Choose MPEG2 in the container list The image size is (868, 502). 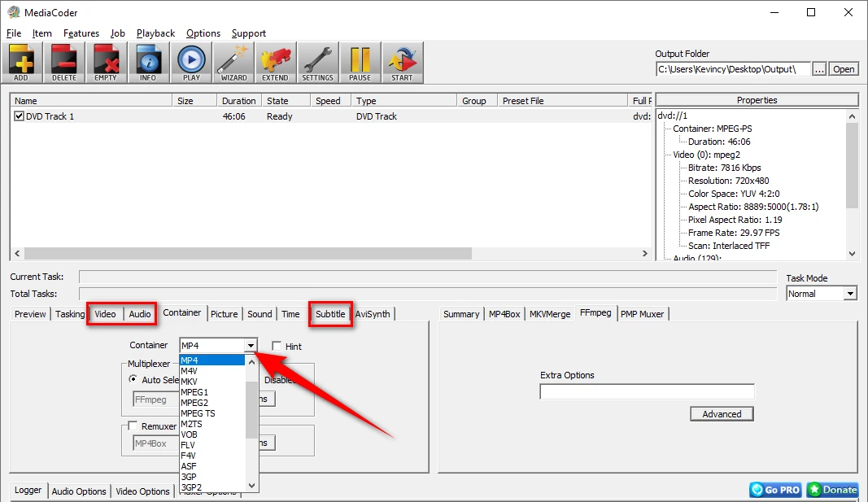[212, 403]
